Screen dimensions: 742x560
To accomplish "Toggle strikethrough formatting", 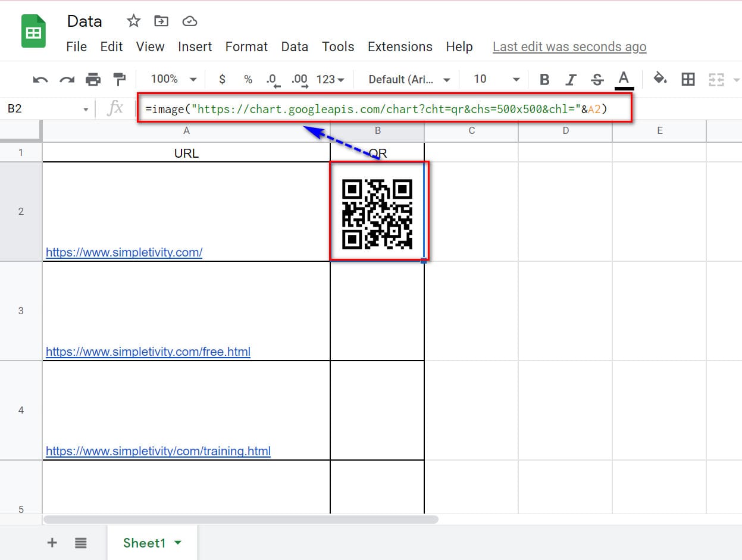I will pos(597,79).
